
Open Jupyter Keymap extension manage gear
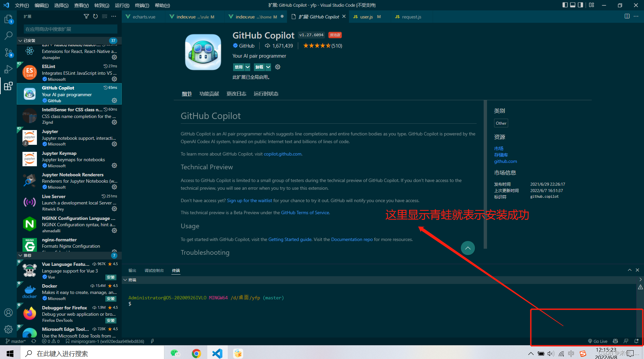114,166
